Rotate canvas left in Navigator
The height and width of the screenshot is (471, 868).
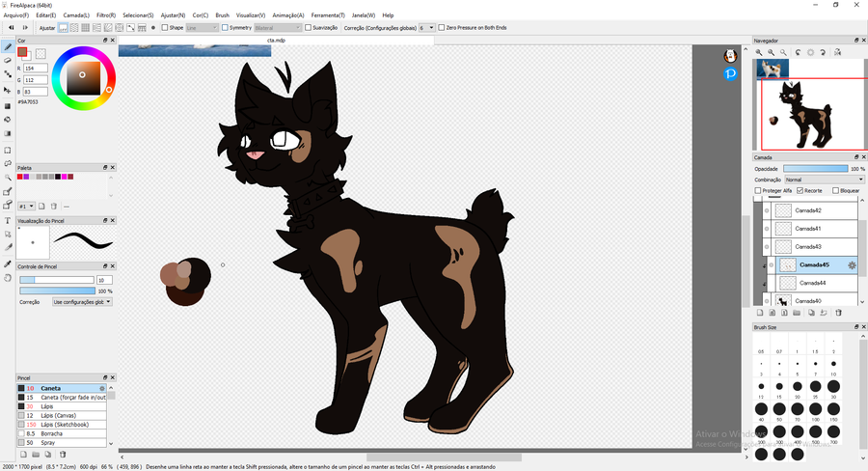[798, 52]
